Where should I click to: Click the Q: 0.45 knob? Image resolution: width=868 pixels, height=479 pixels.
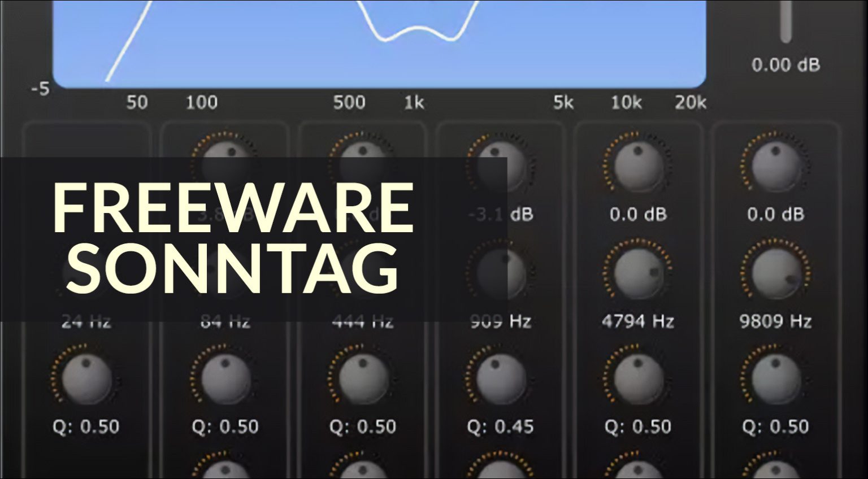[x=500, y=380]
